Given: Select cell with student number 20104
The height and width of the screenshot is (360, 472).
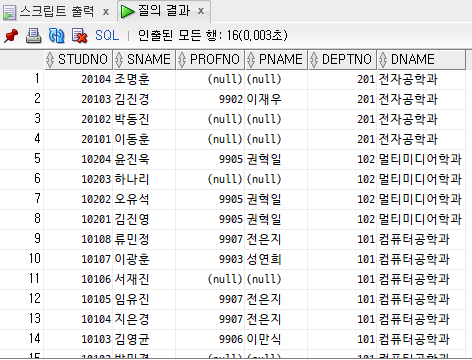Looking at the screenshot, I should [78, 79].
